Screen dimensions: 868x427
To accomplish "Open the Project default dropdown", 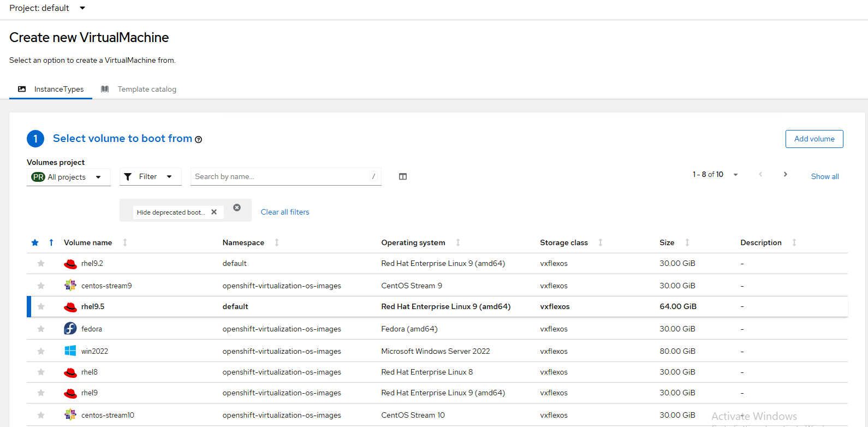I will 47,8.
